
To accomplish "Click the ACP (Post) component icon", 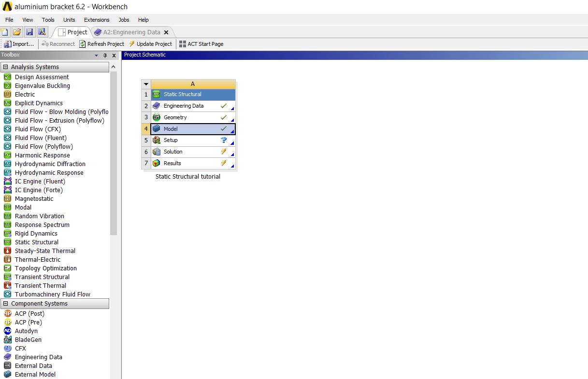I will pos(7,313).
